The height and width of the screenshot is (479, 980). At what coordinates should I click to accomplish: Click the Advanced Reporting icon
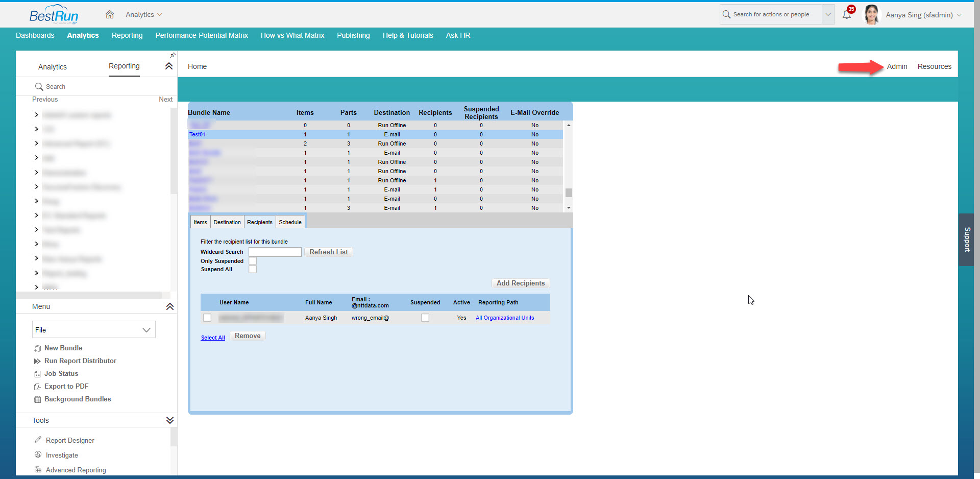(38, 469)
